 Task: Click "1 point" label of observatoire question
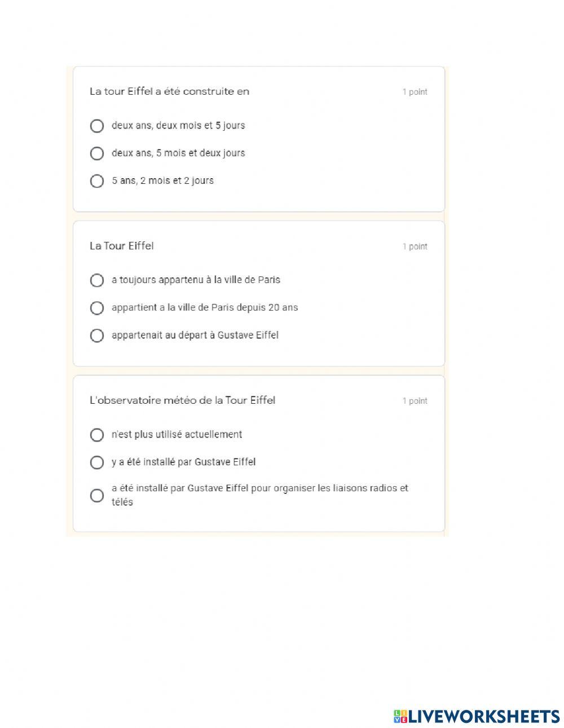point(415,401)
